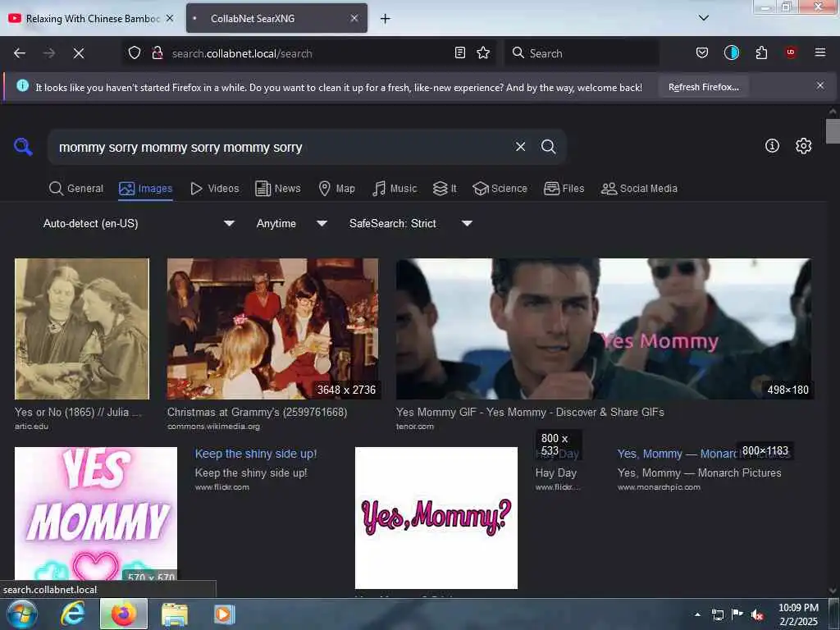Open the tracking protection shield icon
This screenshot has height=630, width=840.
(x=135, y=53)
